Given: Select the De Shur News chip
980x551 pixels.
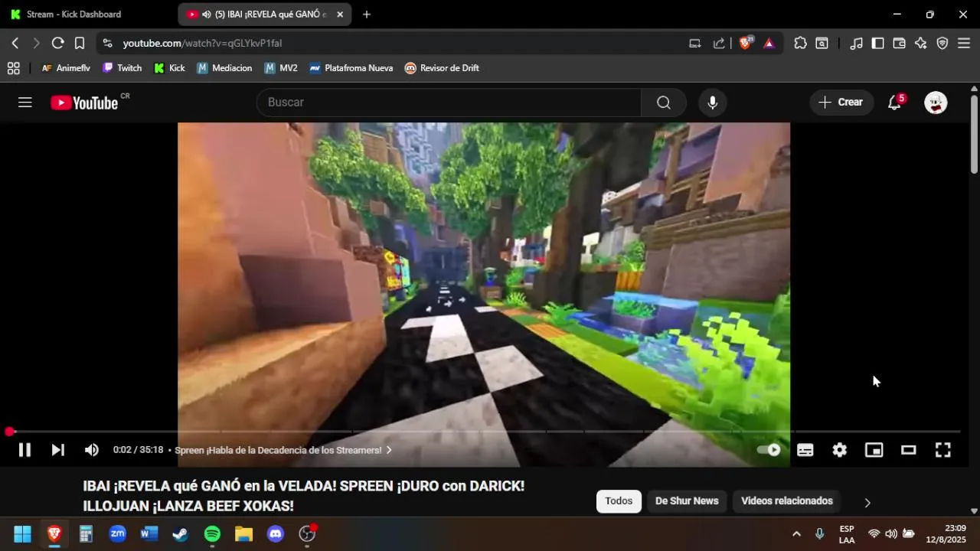Looking at the screenshot, I should 687,501.
